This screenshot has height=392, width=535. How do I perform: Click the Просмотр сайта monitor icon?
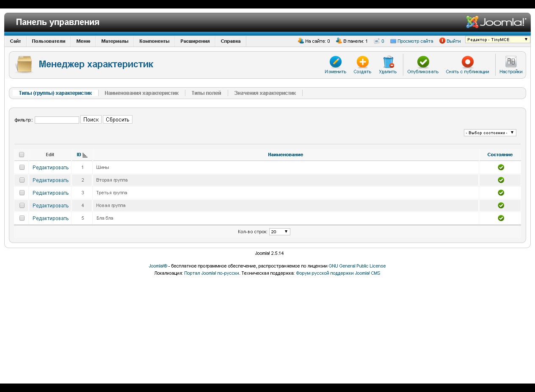click(393, 41)
